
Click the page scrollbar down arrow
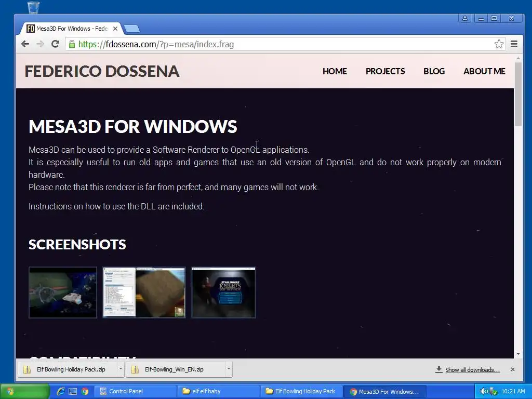tap(518, 354)
